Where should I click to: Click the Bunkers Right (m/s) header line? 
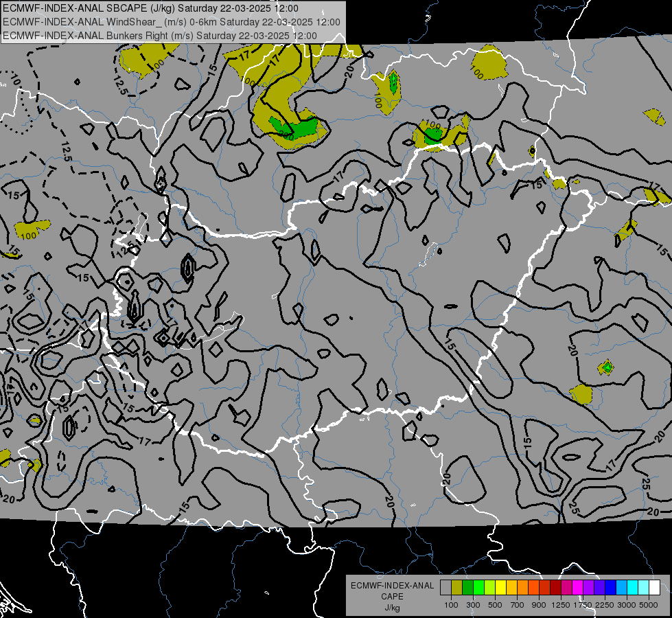tap(160, 36)
